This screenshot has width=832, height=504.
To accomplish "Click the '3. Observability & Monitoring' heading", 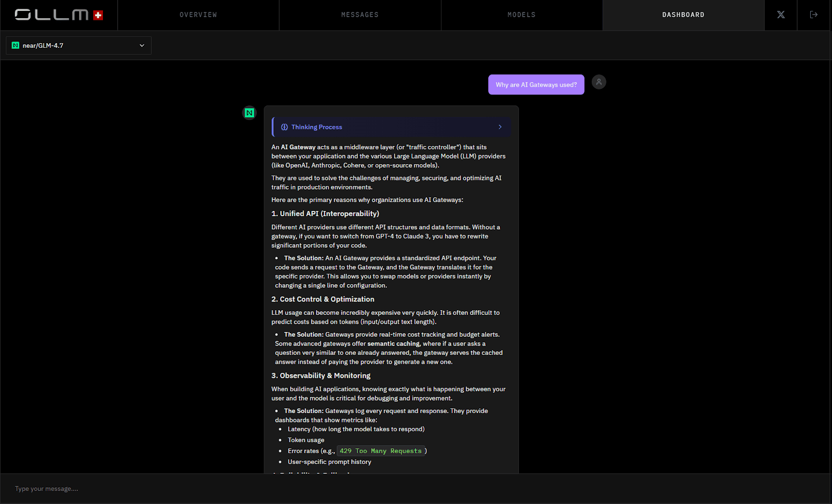I will (x=321, y=376).
